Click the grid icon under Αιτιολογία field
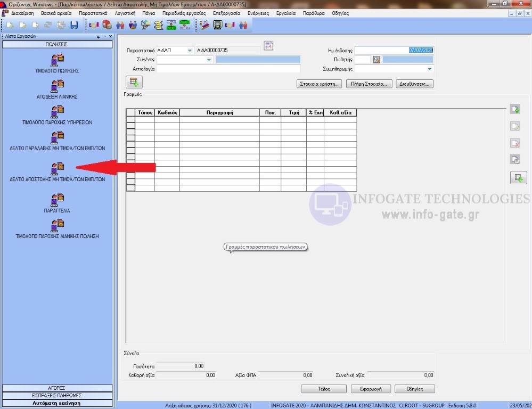The image size is (532, 409). tap(134, 82)
